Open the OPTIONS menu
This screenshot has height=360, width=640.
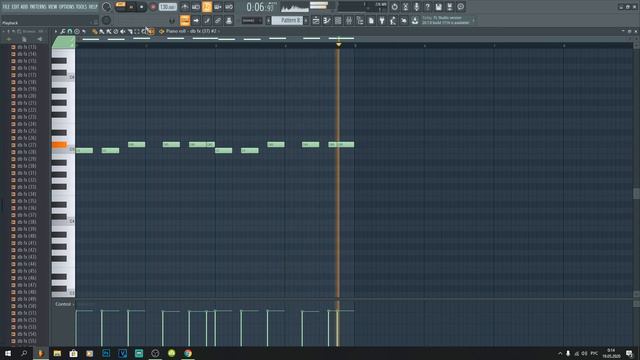tap(67, 7)
